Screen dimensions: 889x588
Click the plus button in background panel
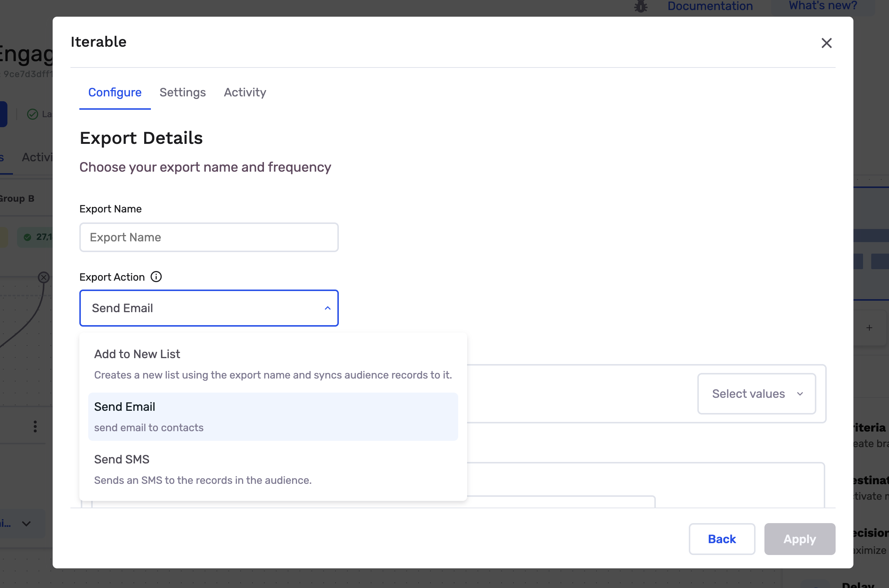pos(869,328)
